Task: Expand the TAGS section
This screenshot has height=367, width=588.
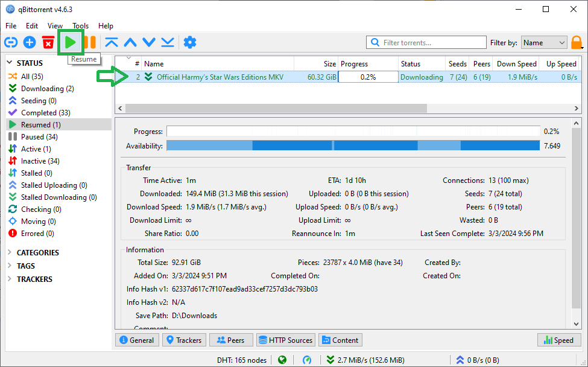Action: (10, 266)
